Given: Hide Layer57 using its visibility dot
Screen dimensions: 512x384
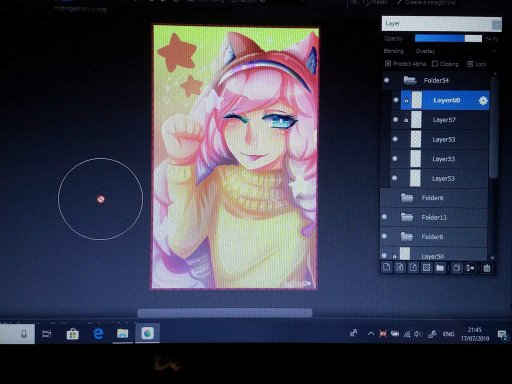Looking at the screenshot, I should (396, 119).
